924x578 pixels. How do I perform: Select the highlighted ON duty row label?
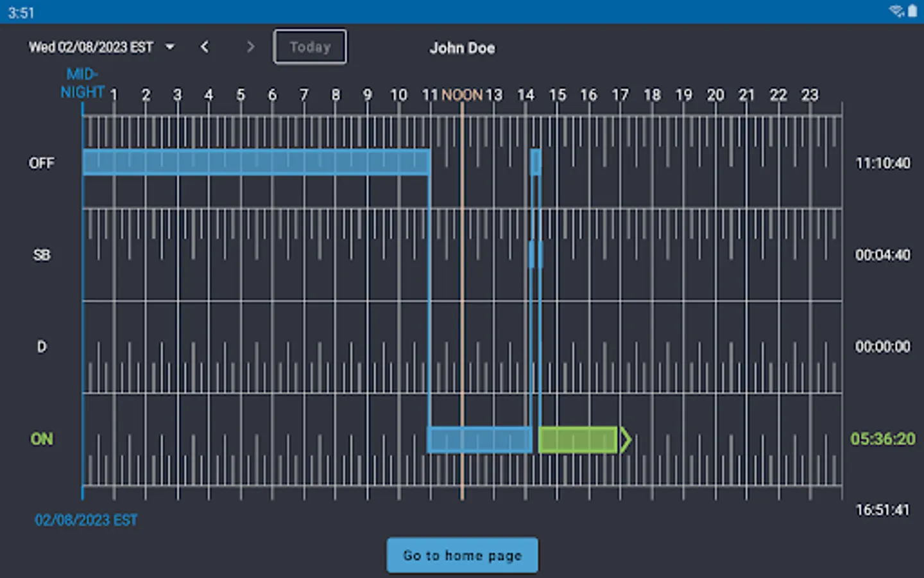point(42,439)
